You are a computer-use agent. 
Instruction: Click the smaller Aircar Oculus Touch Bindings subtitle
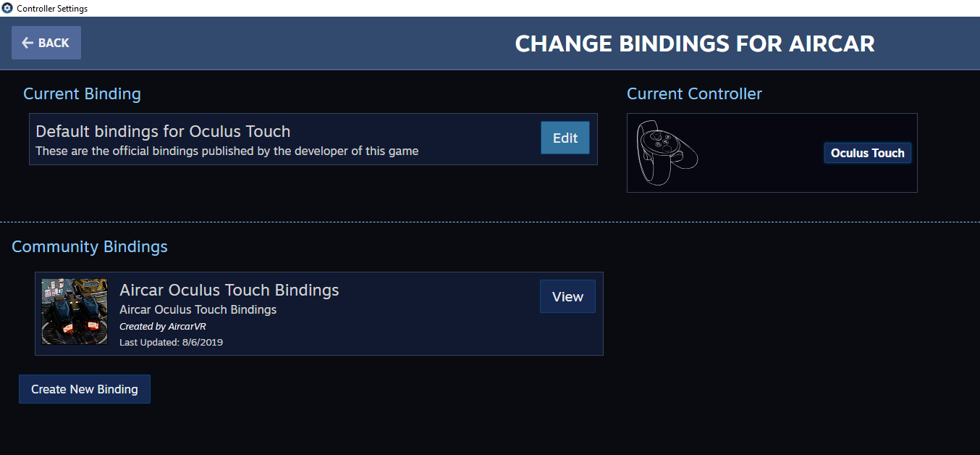click(198, 309)
